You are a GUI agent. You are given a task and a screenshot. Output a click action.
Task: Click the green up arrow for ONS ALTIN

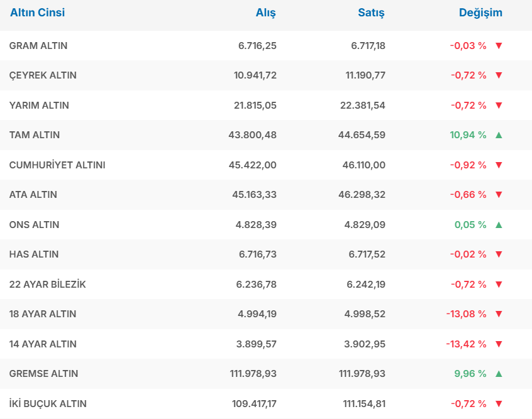499,225
